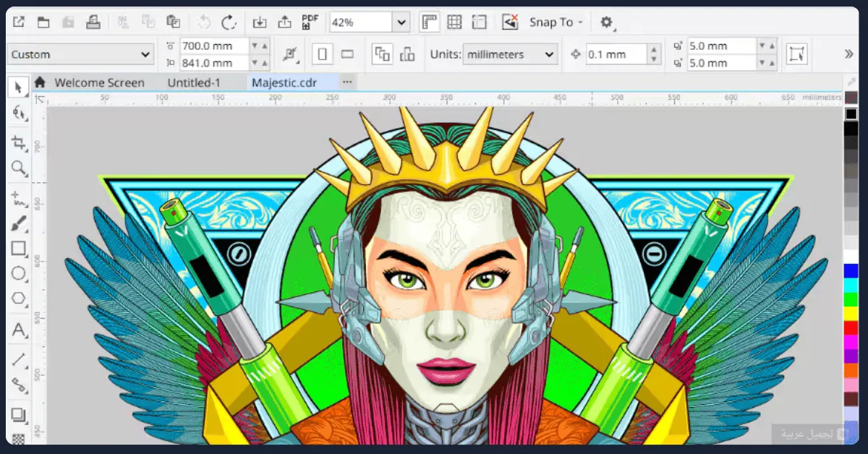Click the lower duplicate distance 5.0 mm field
The width and height of the screenshot is (868, 454).
pyautogui.click(x=721, y=63)
